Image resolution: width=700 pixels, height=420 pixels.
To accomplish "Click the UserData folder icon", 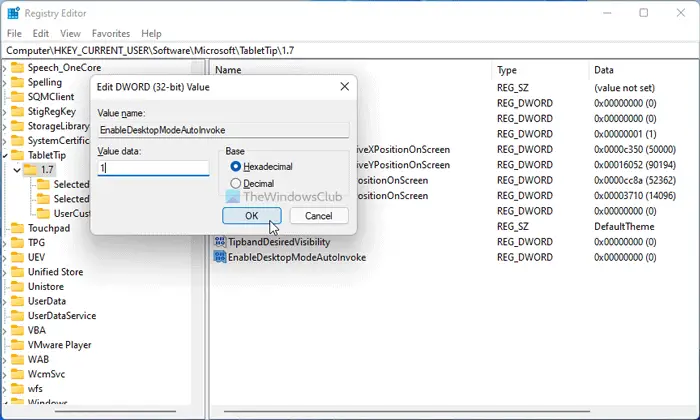I will coord(17,301).
